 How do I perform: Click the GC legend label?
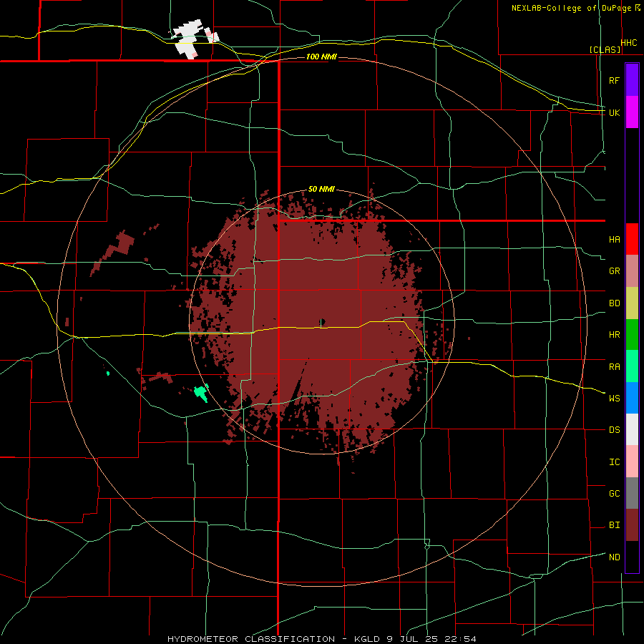click(x=614, y=494)
